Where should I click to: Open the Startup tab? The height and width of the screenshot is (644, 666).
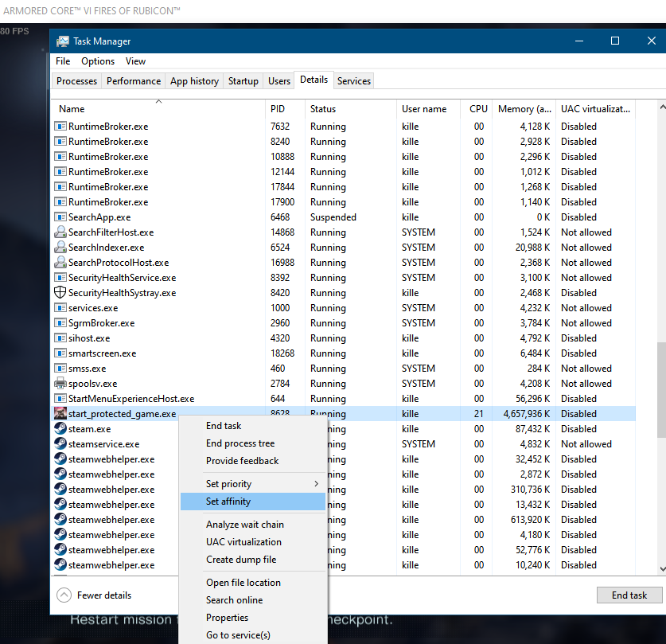click(243, 81)
